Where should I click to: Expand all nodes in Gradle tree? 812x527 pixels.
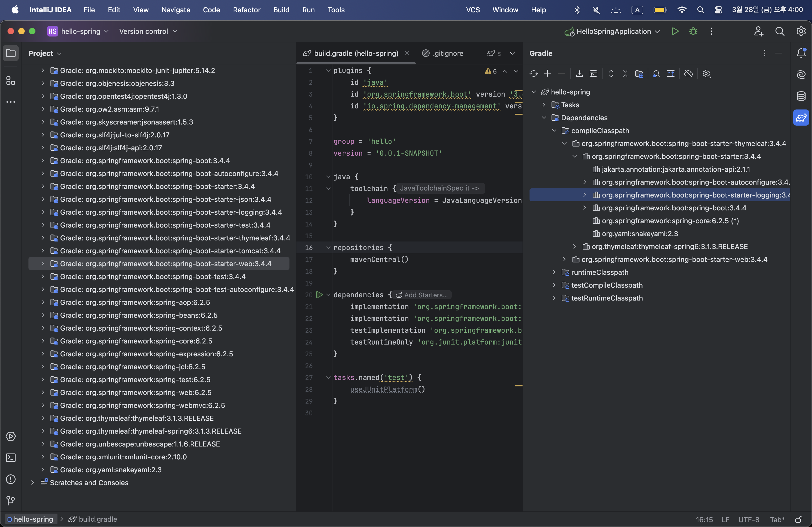(x=611, y=74)
